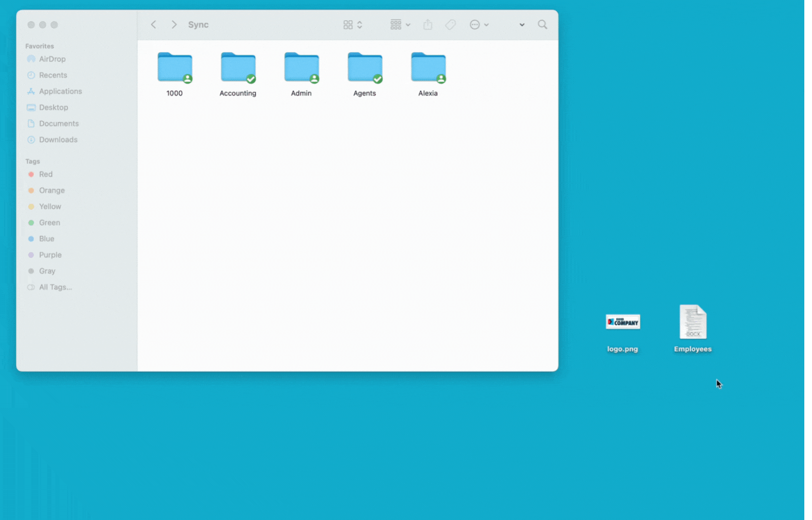
Task: Select the Employees docx file on desktop
Action: pos(692,323)
